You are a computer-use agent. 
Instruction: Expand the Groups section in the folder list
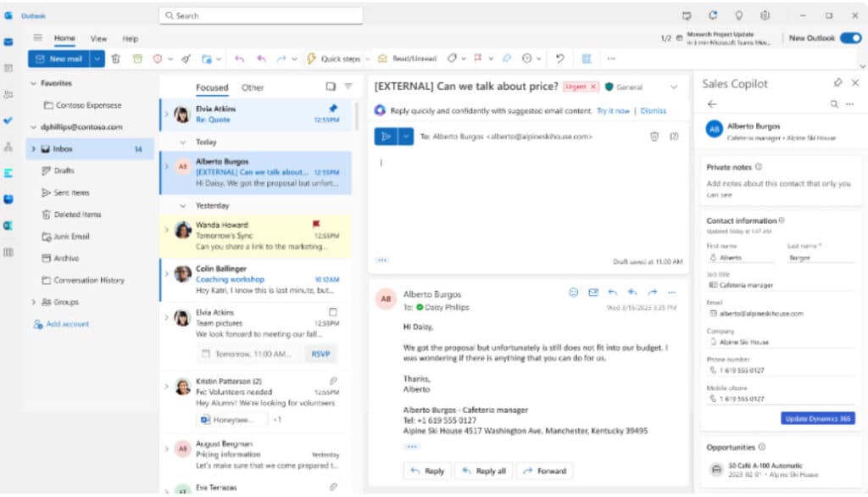click(32, 302)
